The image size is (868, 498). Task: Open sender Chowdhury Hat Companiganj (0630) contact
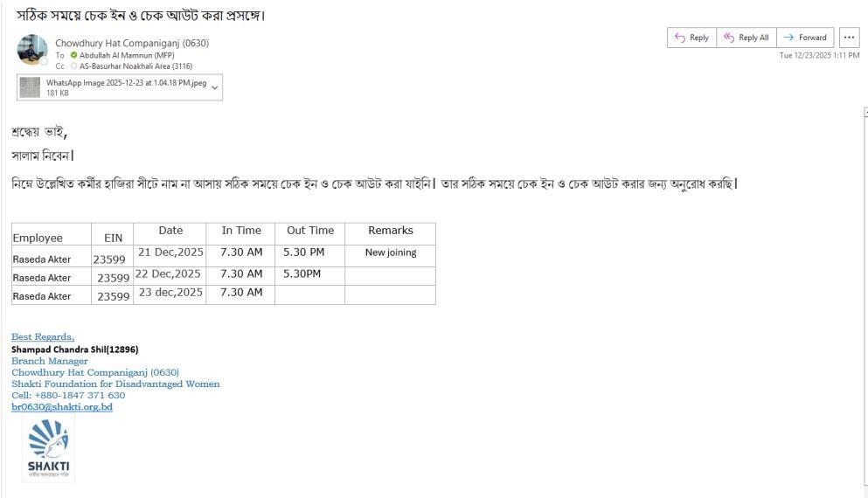tap(132, 43)
